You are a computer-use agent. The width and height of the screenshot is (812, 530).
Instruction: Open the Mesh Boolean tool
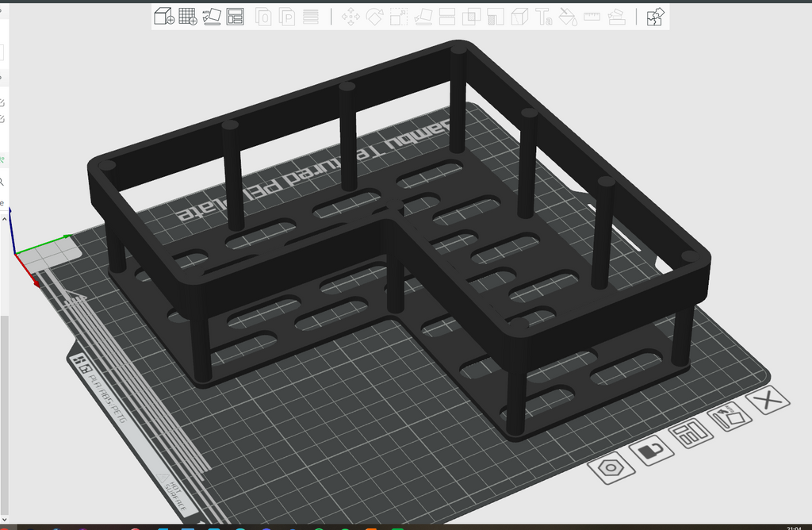click(x=471, y=17)
